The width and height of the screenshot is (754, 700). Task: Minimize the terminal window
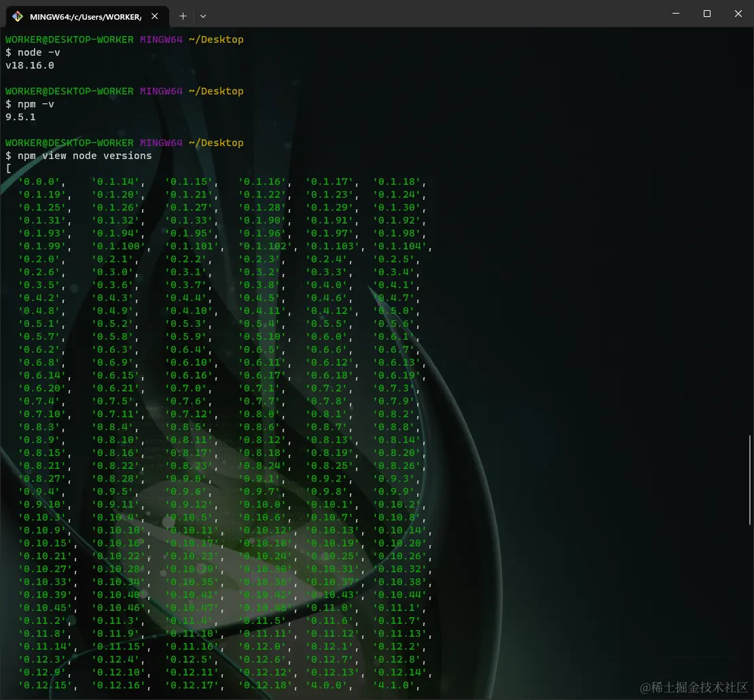(x=676, y=14)
